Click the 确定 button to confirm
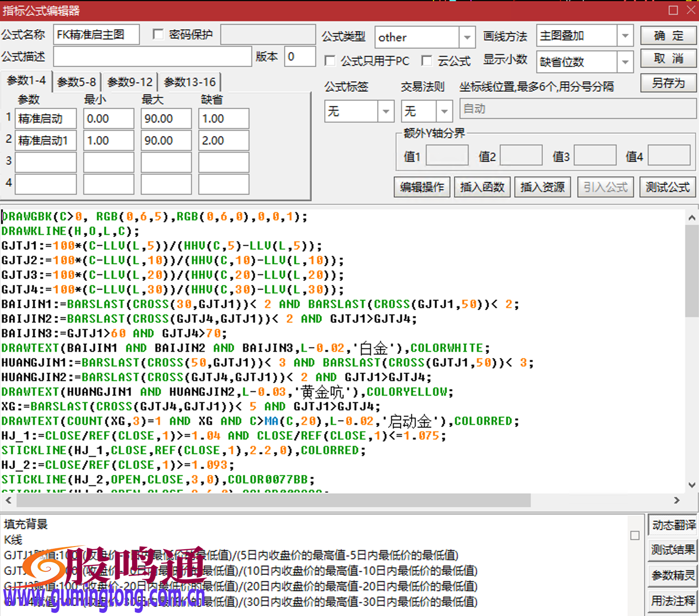This screenshot has height=616, width=699. [668, 36]
